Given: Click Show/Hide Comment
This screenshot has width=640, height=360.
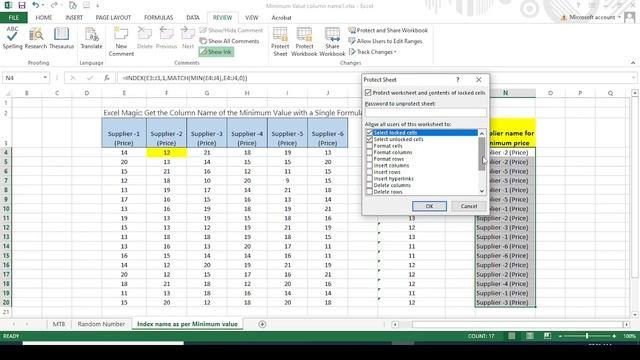Looking at the screenshot, I should 231,30.
